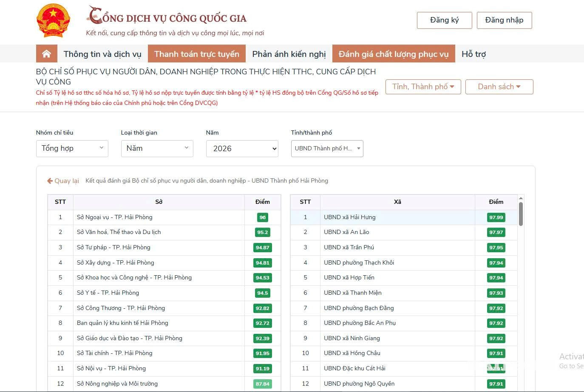This screenshot has height=392, width=584.
Task: Open the Loại thời gian Năm dropdown
Action: tap(157, 149)
